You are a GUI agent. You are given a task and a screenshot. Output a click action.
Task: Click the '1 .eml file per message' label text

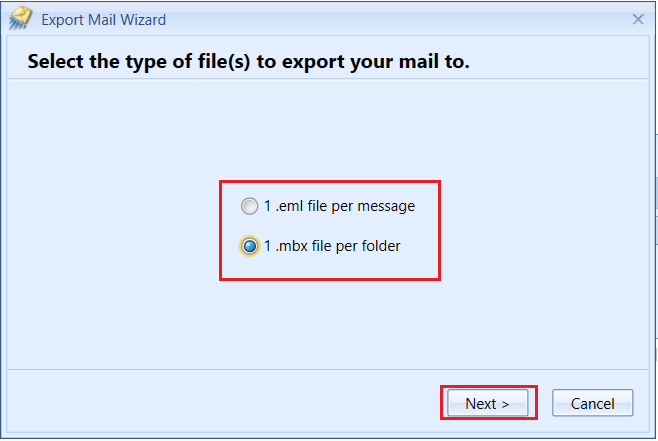(x=339, y=206)
